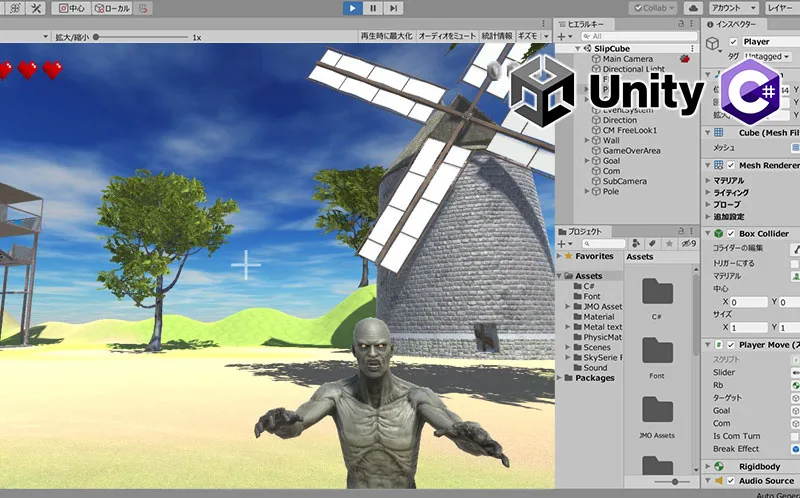
Task: Adjust the Project icon size slider
Action: [670, 482]
